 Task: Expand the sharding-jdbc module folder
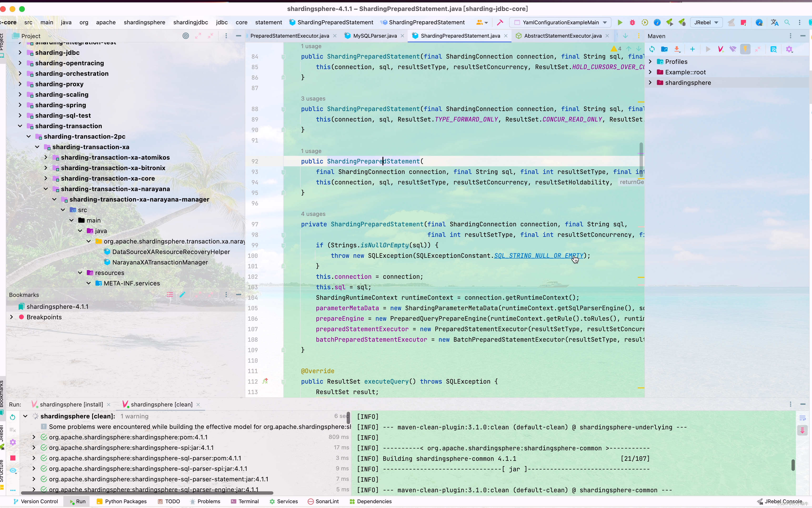click(20, 53)
